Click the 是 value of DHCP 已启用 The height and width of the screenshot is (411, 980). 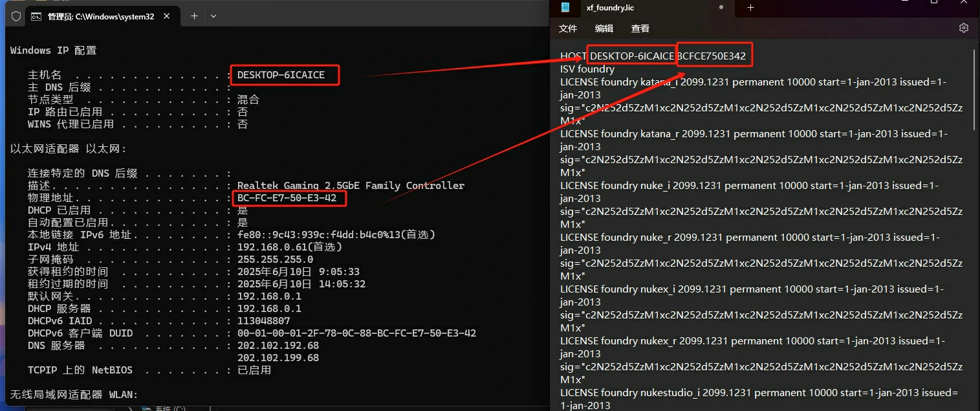[x=243, y=210]
